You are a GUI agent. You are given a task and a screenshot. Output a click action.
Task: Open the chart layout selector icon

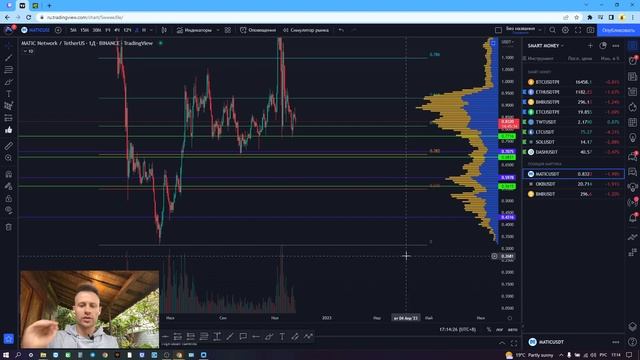498,30
